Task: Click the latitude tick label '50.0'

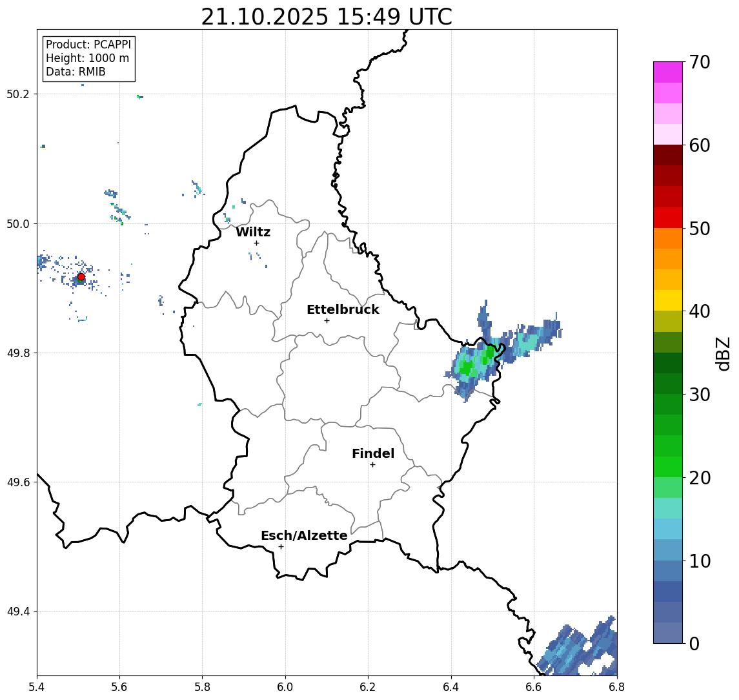Action: click(x=18, y=223)
